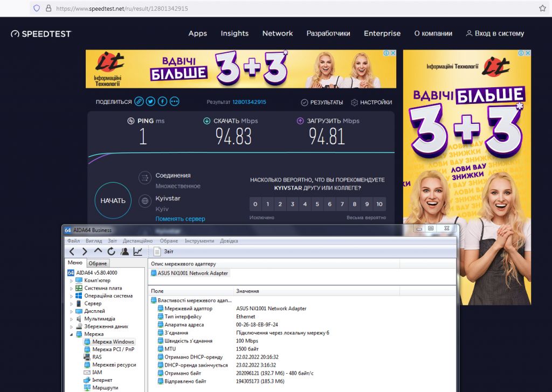Click the Speedtest logo
552x392 pixels.
pyautogui.click(x=41, y=34)
